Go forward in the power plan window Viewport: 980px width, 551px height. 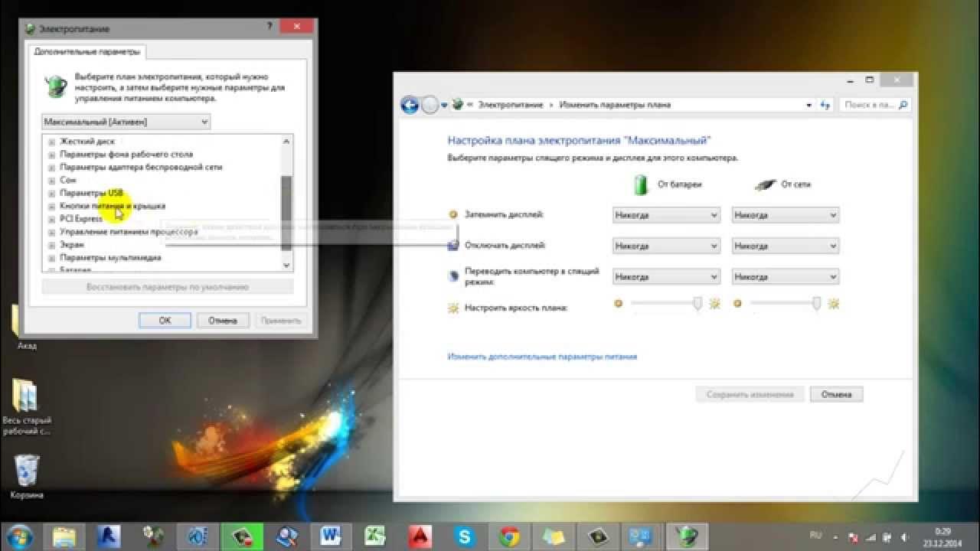pos(430,105)
